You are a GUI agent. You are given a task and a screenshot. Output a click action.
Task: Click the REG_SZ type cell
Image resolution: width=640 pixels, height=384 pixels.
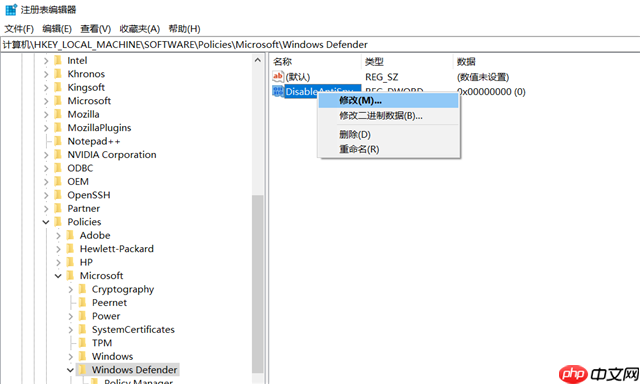click(382, 77)
